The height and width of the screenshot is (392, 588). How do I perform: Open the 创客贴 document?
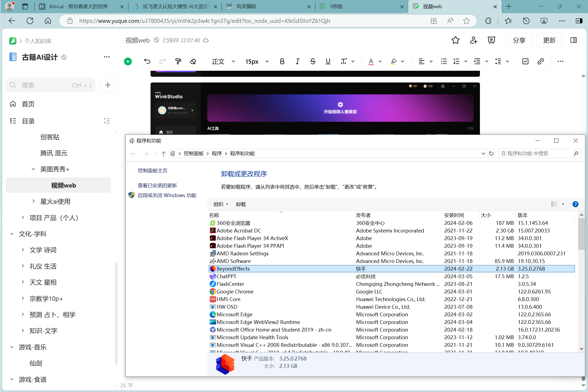(50, 137)
